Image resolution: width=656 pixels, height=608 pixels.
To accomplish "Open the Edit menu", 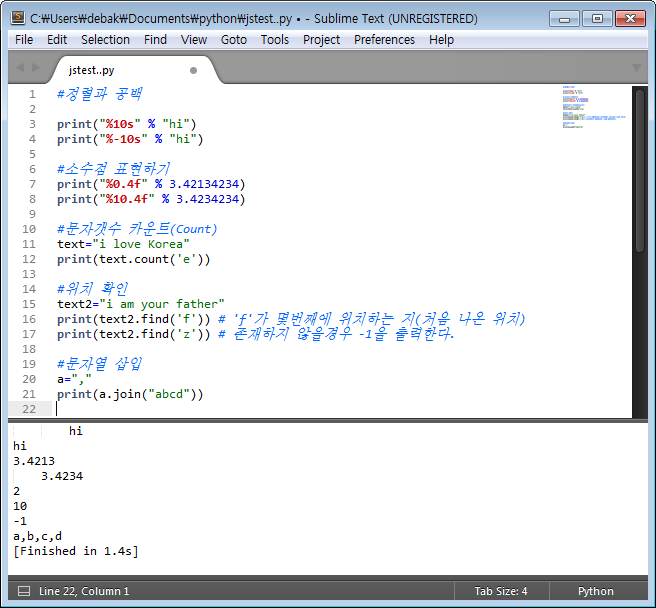I will [57, 40].
